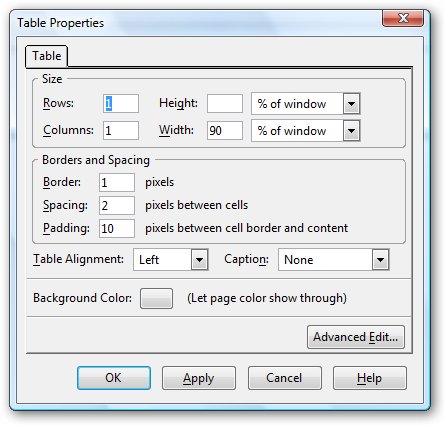Click the Height input field
The width and height of the screenshot is (445, 425).
pyautogui.click(x=225, y=103)
